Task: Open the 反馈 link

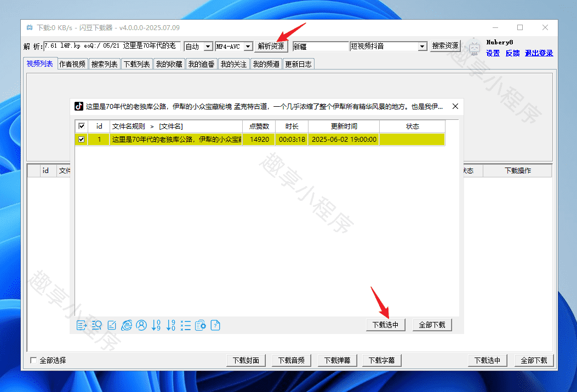Action: (x=512, y=53)
